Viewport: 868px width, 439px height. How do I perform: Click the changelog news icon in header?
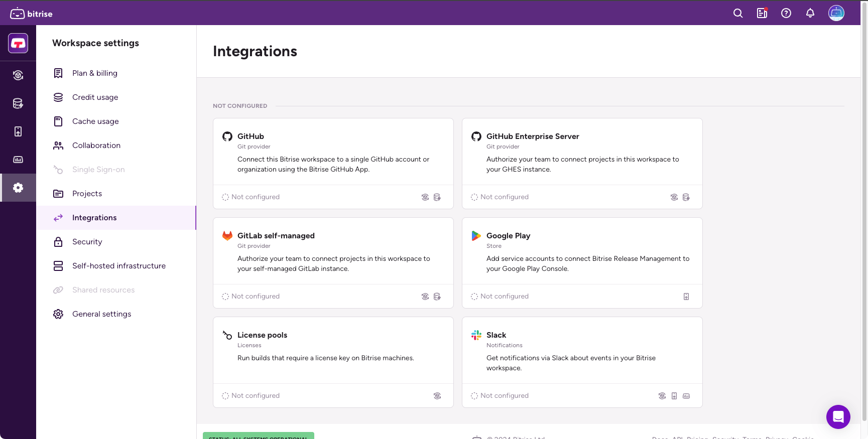click(x=762, y=14)
